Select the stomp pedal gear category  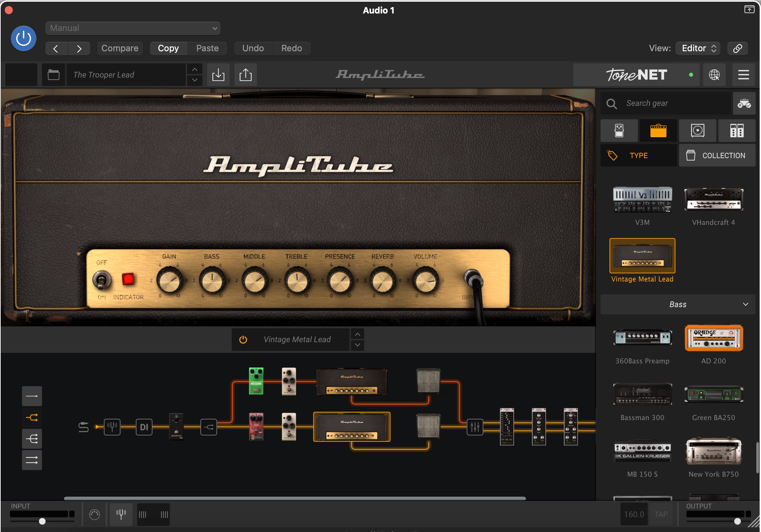619,130
